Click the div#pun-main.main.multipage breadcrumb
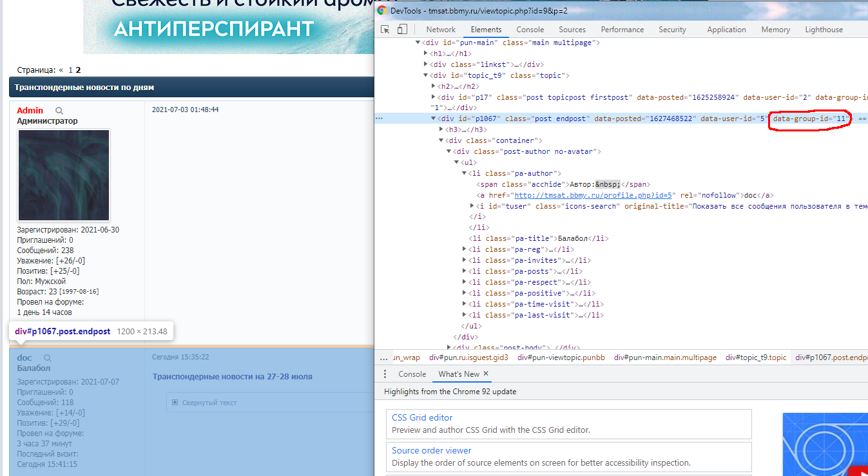Screen dimensions: 868x476 (665, 357)
